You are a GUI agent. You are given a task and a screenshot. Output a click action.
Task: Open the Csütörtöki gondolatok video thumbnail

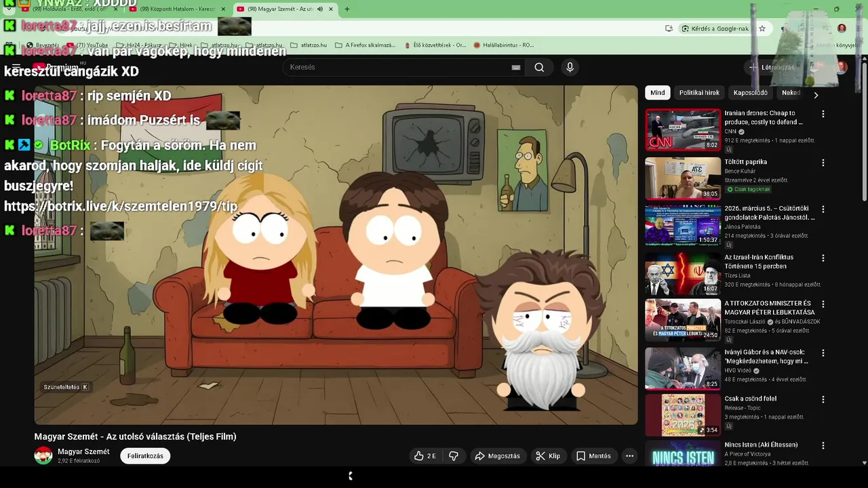pyautogui.click(x=683, y=225)
